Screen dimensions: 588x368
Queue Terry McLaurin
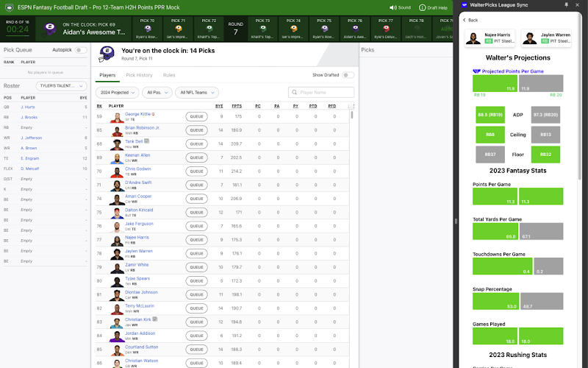[x=196, y=308]
